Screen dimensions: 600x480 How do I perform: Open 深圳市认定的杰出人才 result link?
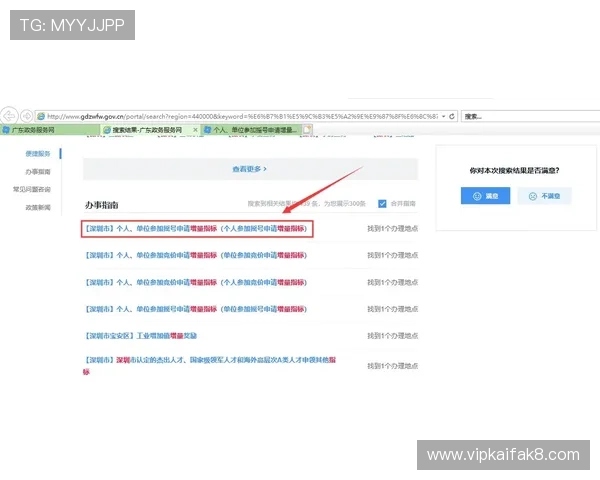[210, 366]
